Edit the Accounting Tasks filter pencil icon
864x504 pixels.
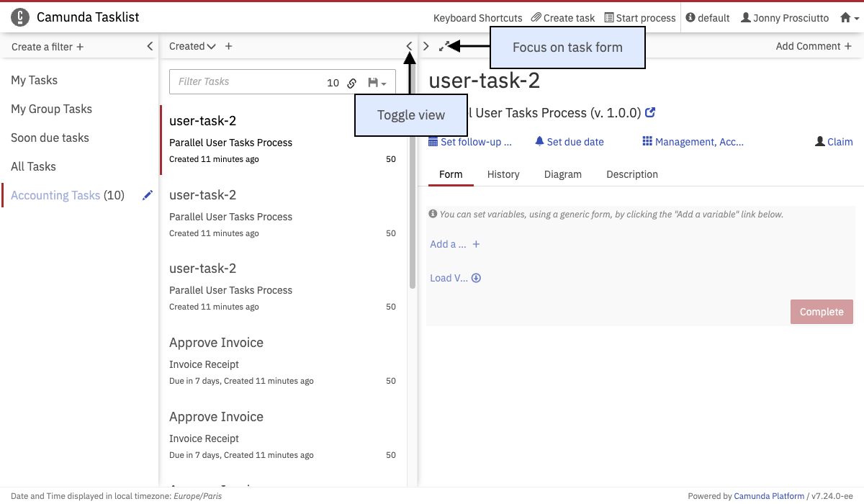tap(148, 195)
